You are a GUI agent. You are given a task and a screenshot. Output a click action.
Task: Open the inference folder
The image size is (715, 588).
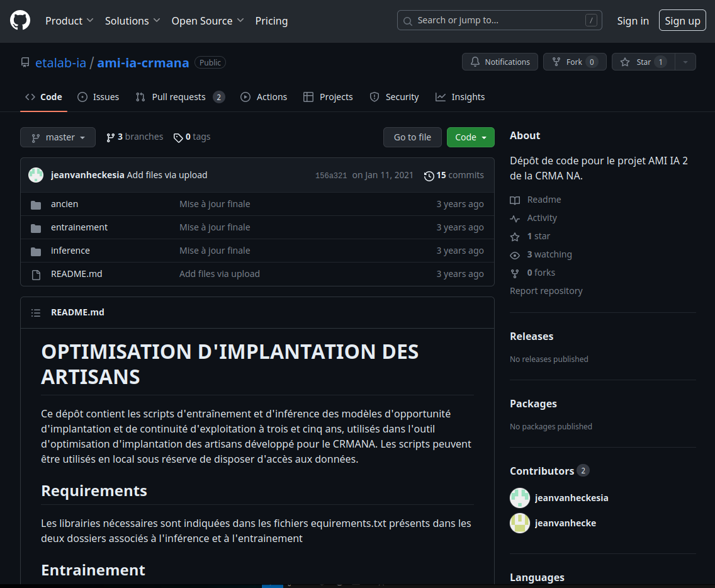coord(70,251)
